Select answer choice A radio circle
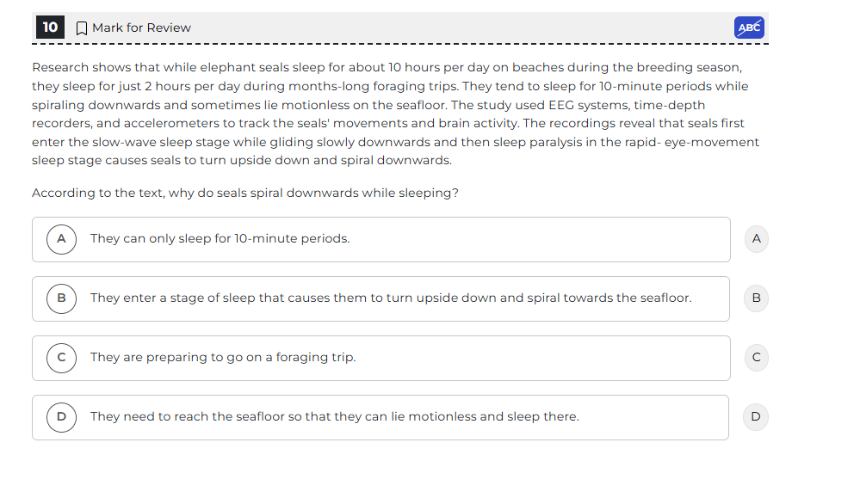The image size is (860, 504). tap(61, 239)
